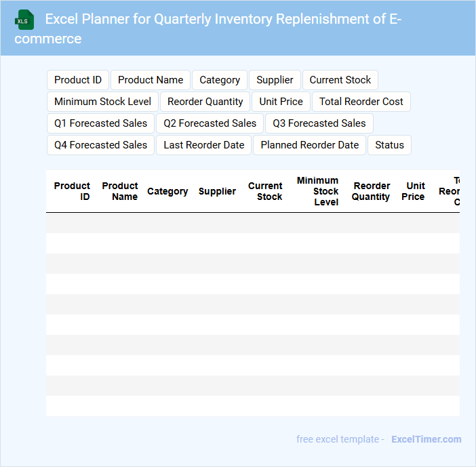Select Minimum Stock Level tag
The image size is (476, 467).
[x=103, y=102]
